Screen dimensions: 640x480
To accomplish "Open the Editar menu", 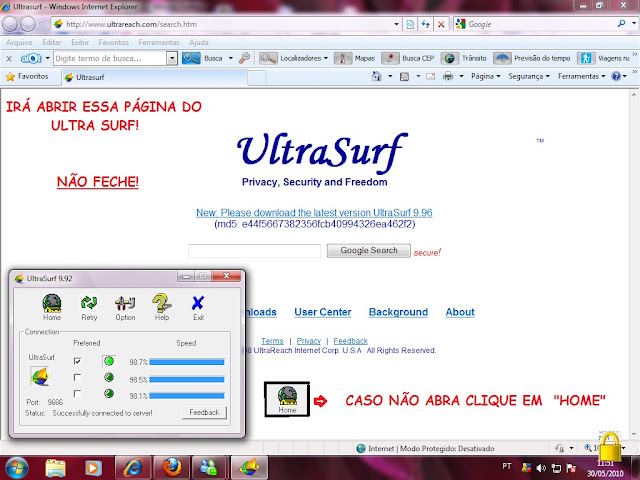I will click(52, 42).
